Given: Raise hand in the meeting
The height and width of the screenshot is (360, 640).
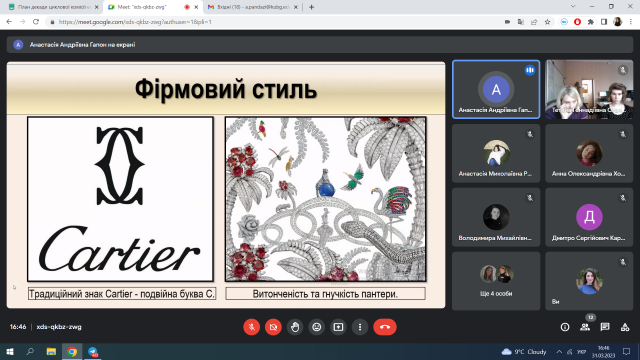Looking at the screenshot, I should (295, 327).
